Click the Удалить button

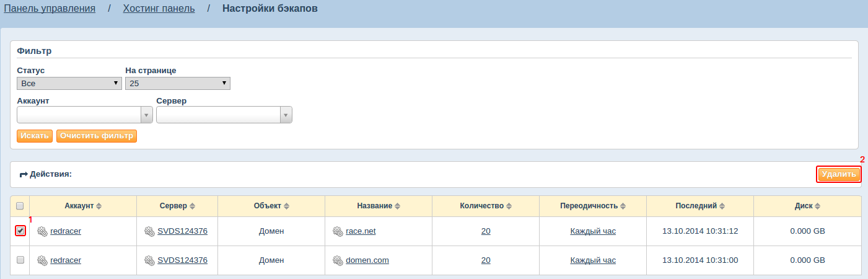click(839, 174)
